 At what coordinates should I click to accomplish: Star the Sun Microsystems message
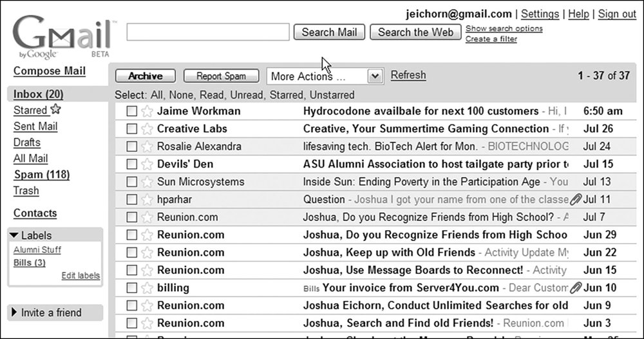click(147, 182)
